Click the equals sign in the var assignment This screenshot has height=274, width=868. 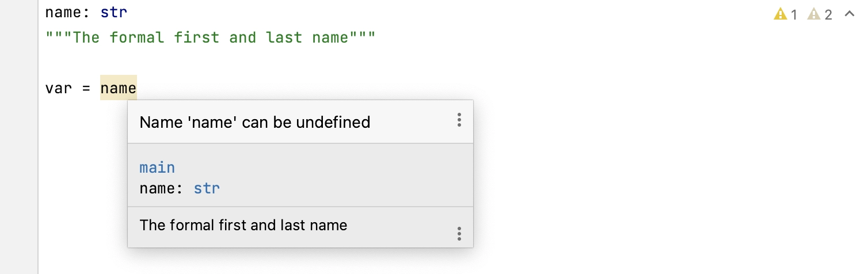pos(86,89)
